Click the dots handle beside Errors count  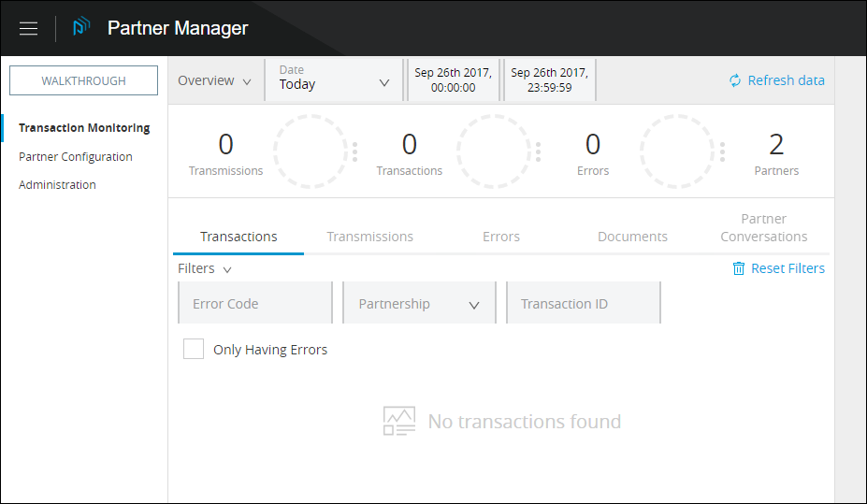point(721,151)
